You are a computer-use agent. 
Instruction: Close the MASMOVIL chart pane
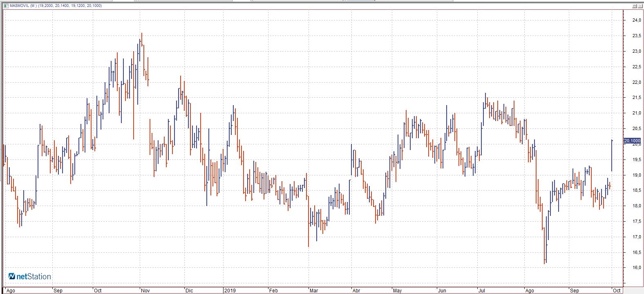point(640,6)
